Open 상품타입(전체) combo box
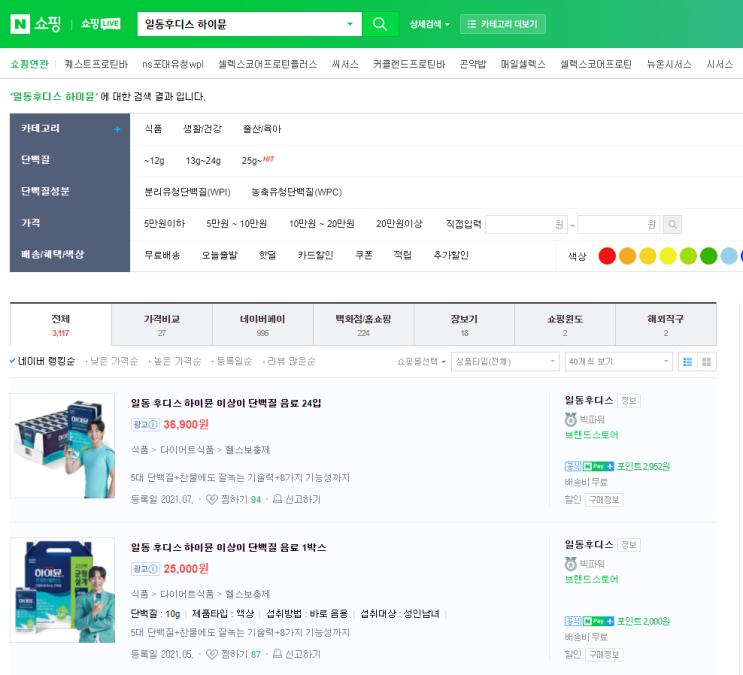The width and height of the screenshot is (743, 675). 505,362
